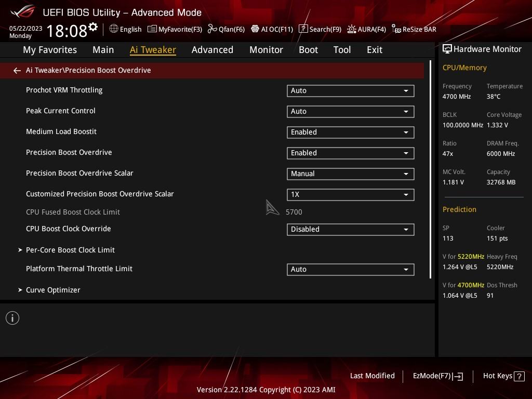Viewport: 532px width, 399px height.
Task: Click the 5700 fused boost value
Action: 294,212
